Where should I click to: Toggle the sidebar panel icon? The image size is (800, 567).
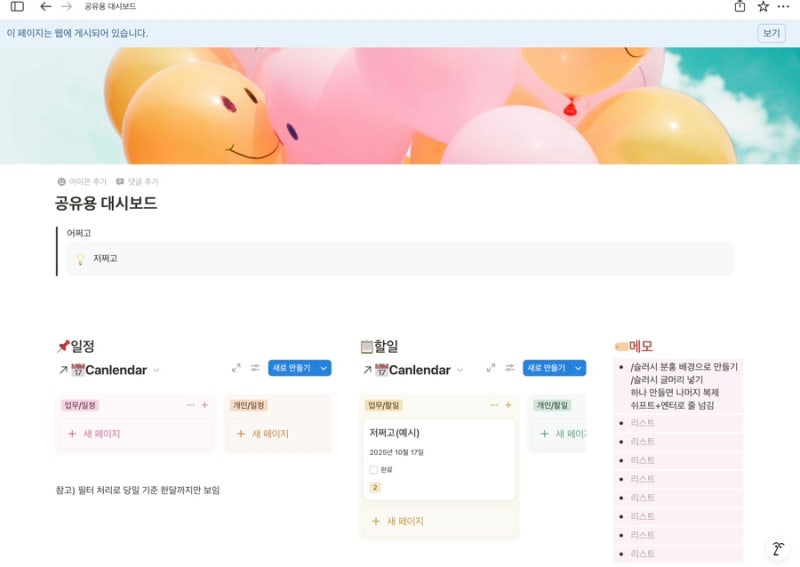click(x=17, y=7)
